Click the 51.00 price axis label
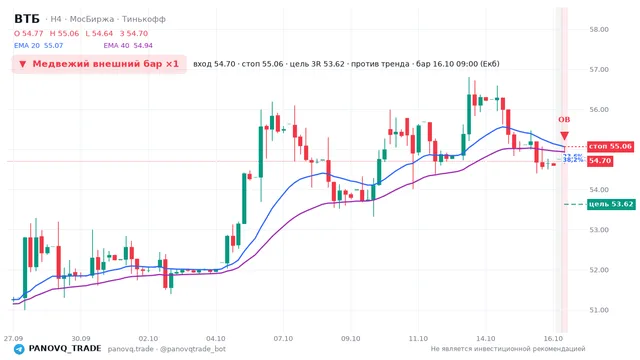 599,310
